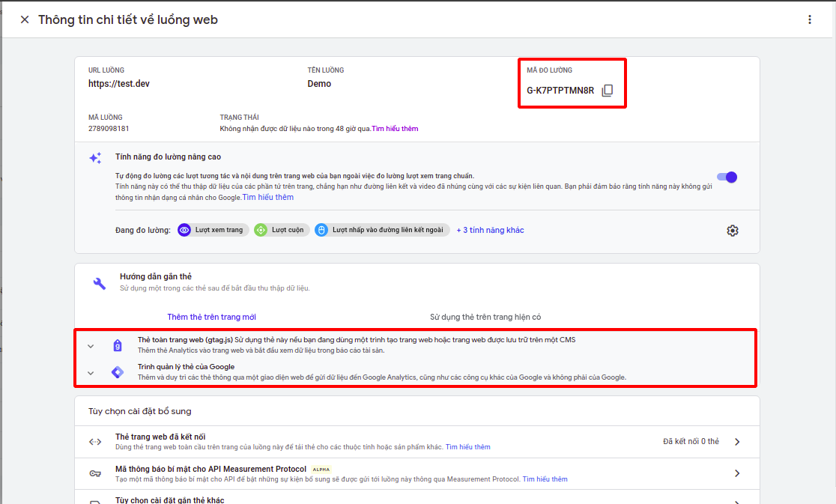The height and width of the screenshot is (504, 836).
Task: Click the stream ID 2789098181
Action: point(109,128)
